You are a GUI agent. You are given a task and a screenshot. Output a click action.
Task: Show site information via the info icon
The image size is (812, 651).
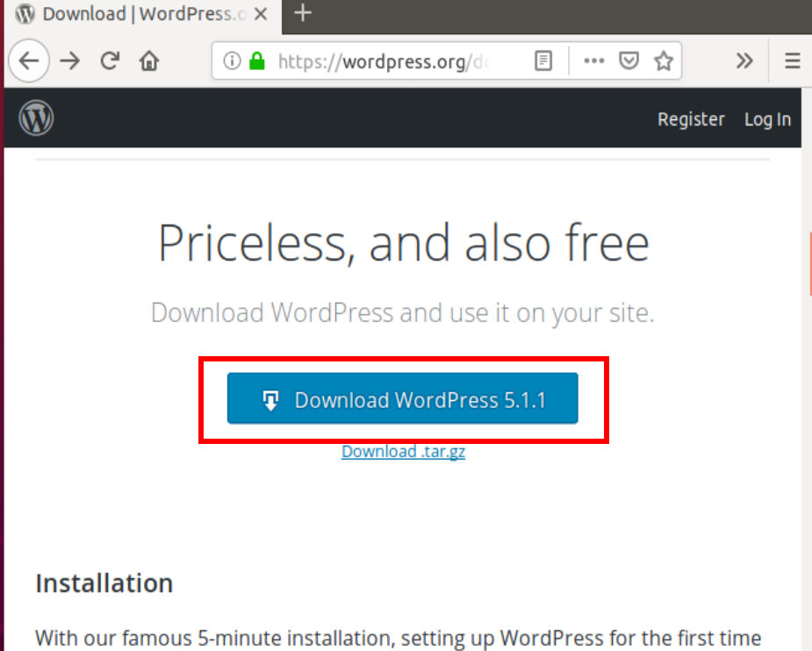[232, 61]
